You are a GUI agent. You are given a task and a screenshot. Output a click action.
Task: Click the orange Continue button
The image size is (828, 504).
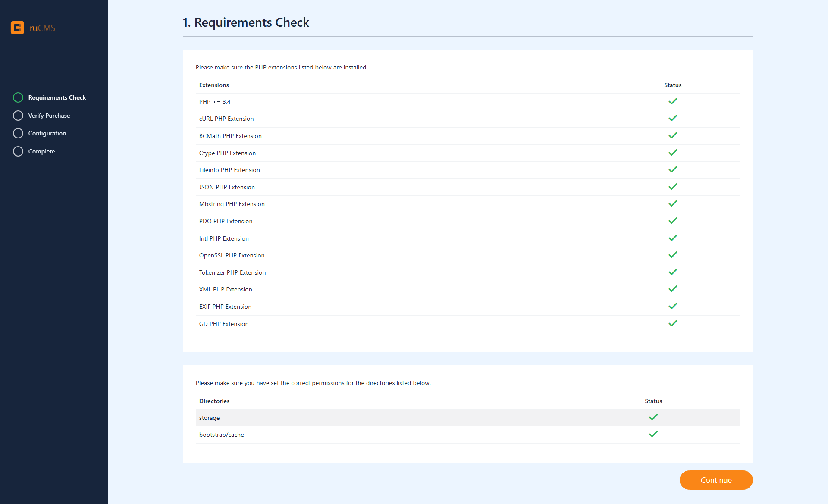click(x=716, y=480)
